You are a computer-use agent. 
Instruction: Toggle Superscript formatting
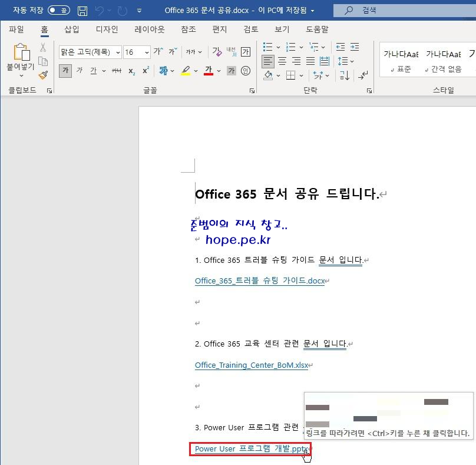(x=146, y=71)
